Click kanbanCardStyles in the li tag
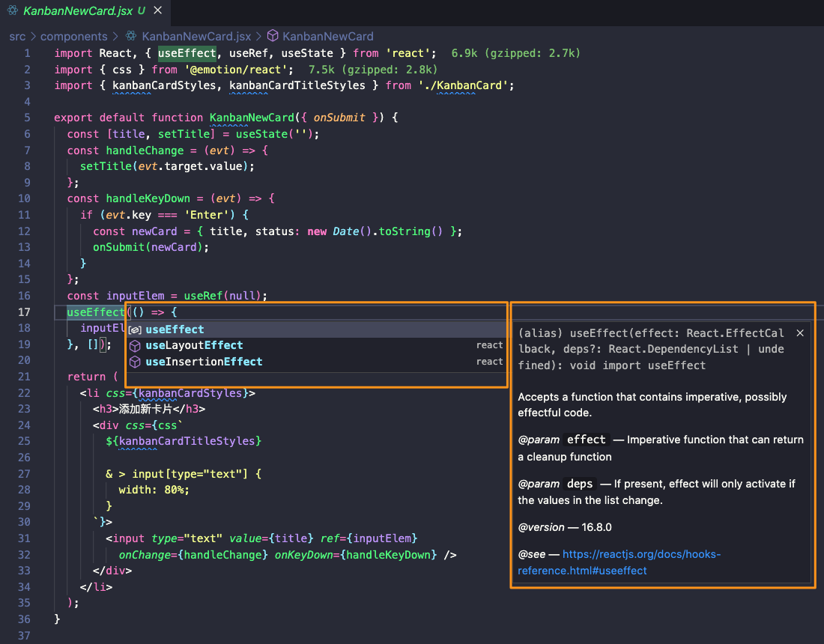This screenshot has width=824, height=644. click(190, 393)
